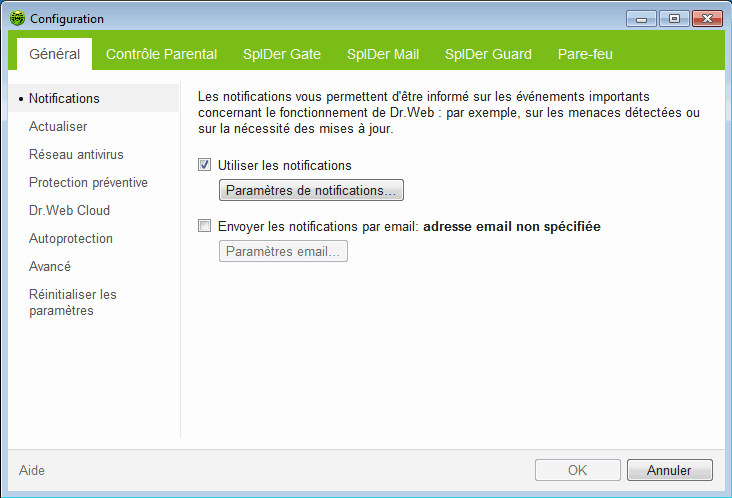732x498 pixels.
Task: Open the Aide help link
Action: [x=32, y=470]
